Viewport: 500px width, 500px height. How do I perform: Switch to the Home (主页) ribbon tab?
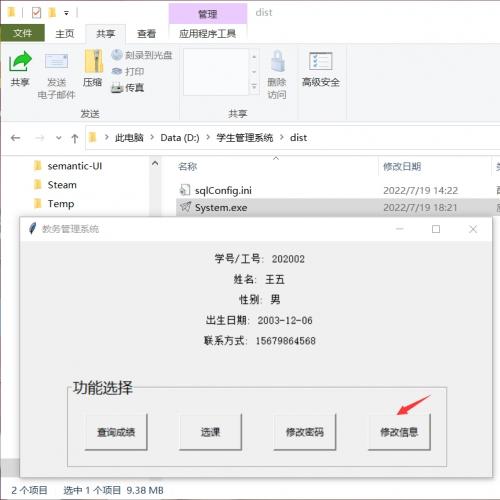pyautogui.click(x=65, y=34)
